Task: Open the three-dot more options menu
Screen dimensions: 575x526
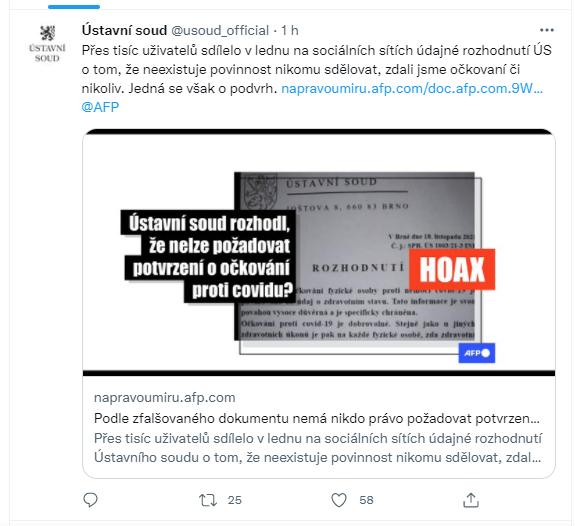Action: [546, 30]
